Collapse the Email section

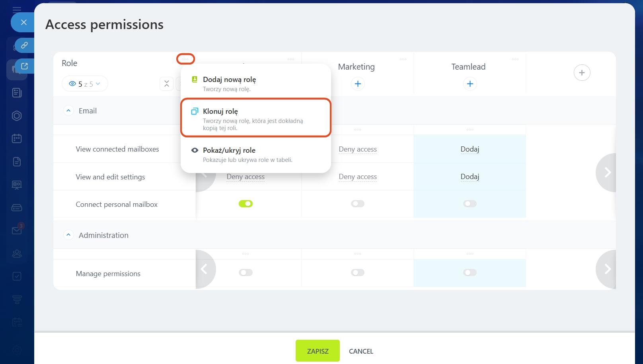tap(68, 111)
